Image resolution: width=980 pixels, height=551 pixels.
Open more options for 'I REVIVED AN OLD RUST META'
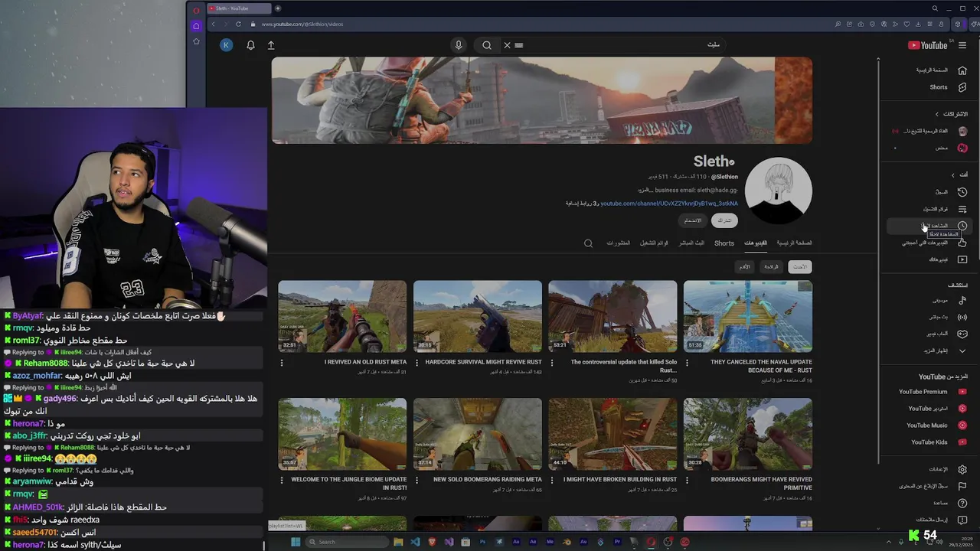[282, 363]
